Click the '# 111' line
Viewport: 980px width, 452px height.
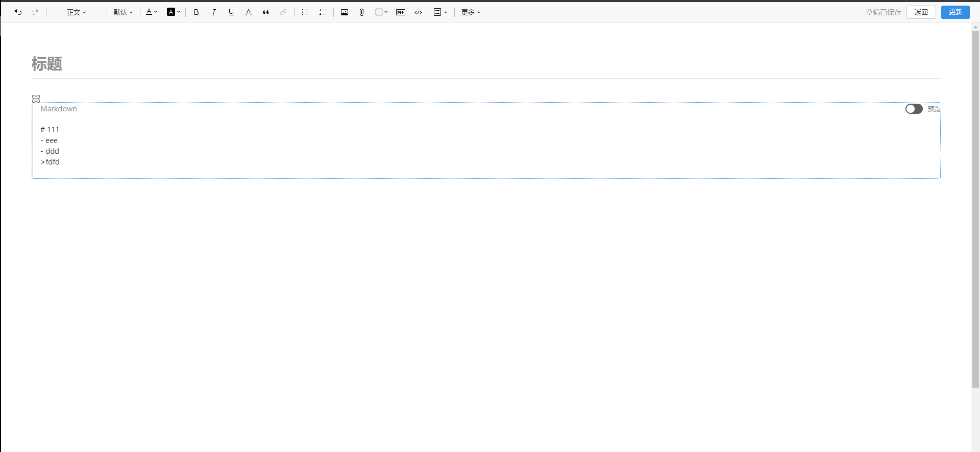(x=50, y=130)
